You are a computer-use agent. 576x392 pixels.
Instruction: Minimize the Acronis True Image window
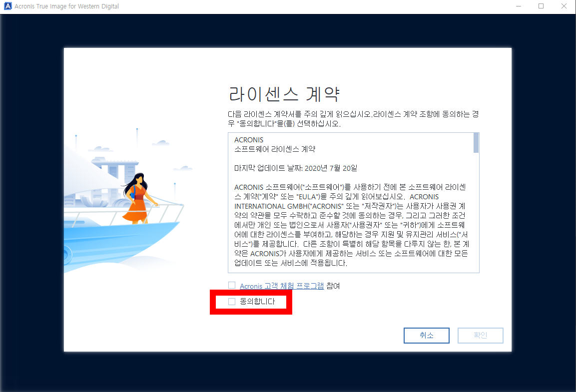[x=519, y=6]
